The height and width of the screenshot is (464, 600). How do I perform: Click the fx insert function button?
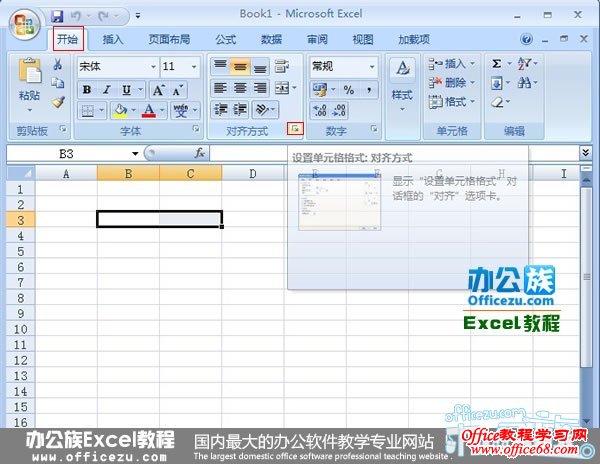click(x=199, y=153)
